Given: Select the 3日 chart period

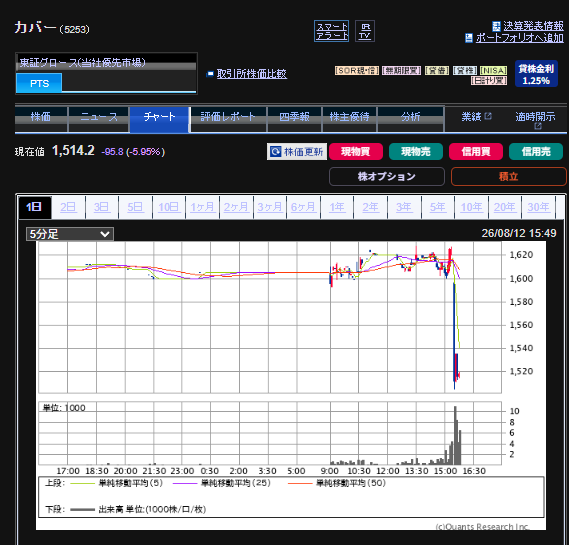Looking at the screenshot, I should pos(102,207).
